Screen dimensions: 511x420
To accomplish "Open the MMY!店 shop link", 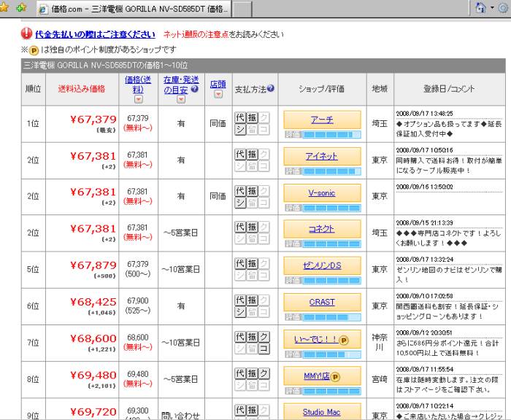I will coord(316,376).
